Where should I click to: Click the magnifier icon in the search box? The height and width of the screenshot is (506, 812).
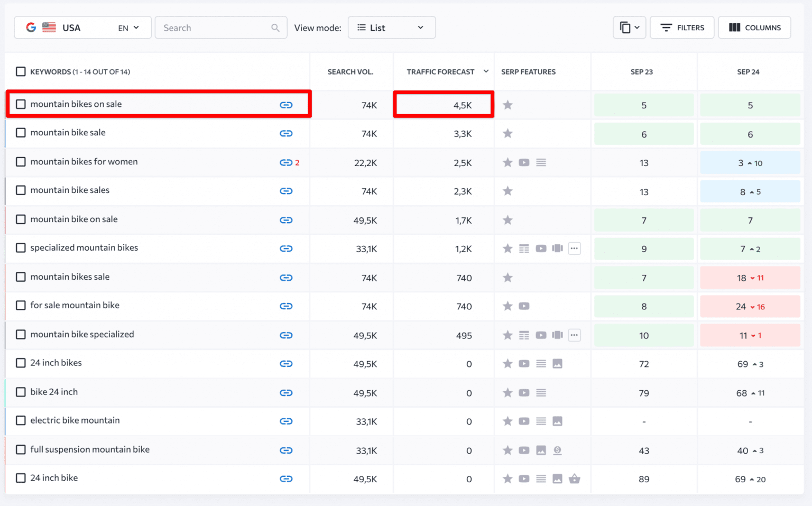point(275,27)
